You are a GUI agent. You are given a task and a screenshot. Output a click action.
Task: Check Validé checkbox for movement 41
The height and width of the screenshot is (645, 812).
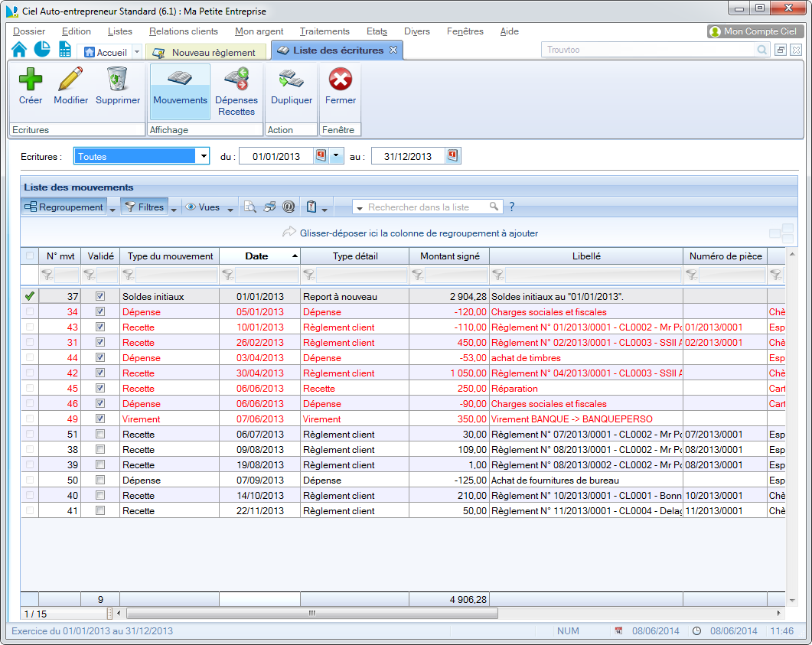99,511
